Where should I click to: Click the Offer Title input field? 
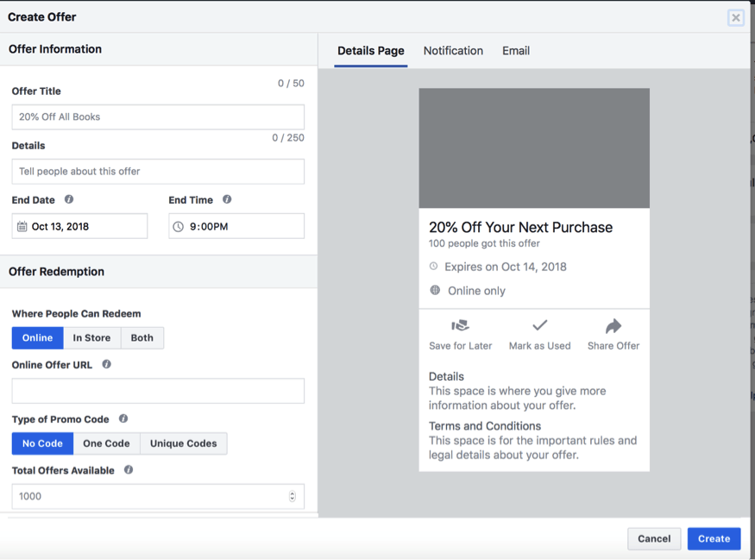[158, 117]
